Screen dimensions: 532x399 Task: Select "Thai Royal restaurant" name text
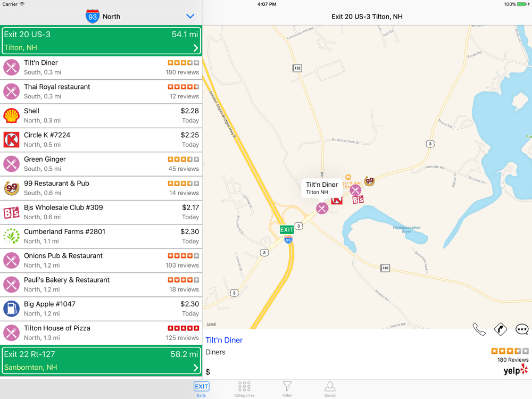point(57,87)
